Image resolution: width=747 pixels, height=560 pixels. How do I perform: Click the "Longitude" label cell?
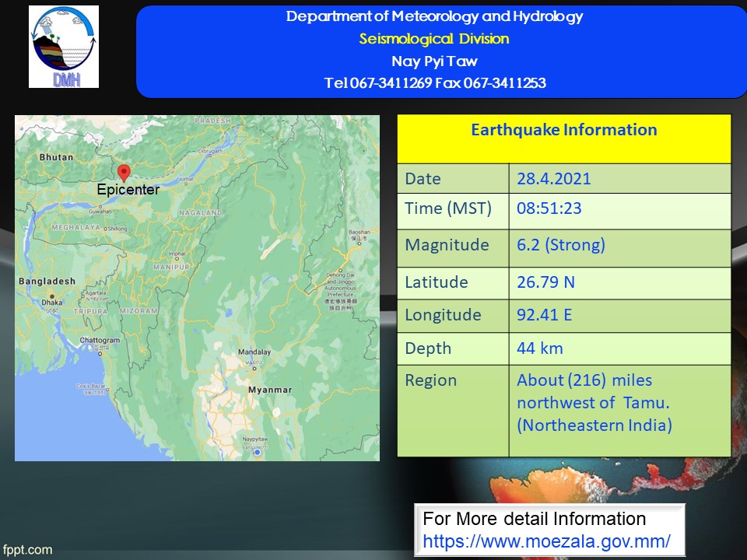pyautogui.click(x=454, y=317)
